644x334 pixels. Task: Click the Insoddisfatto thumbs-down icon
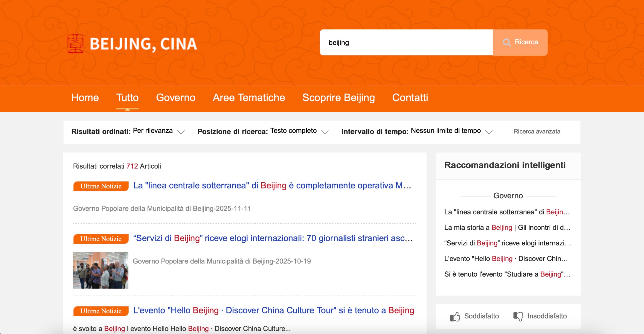tap(518, 316)
